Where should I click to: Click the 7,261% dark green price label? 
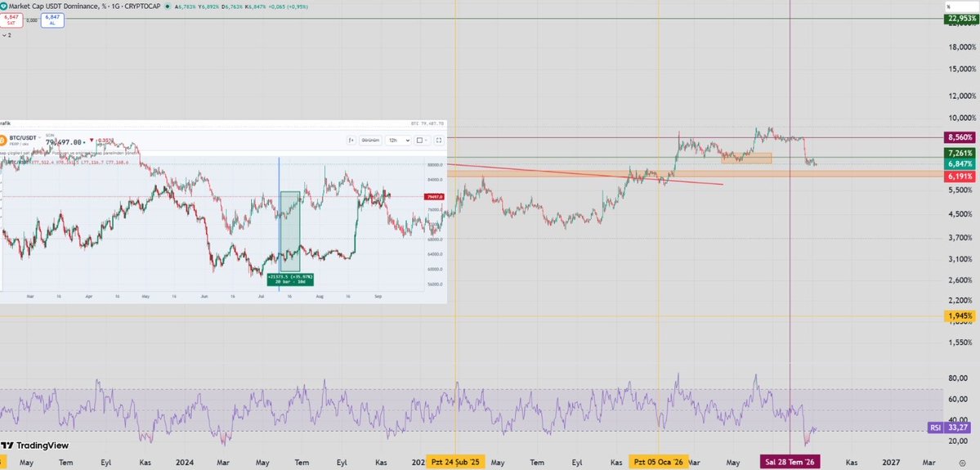960,153
